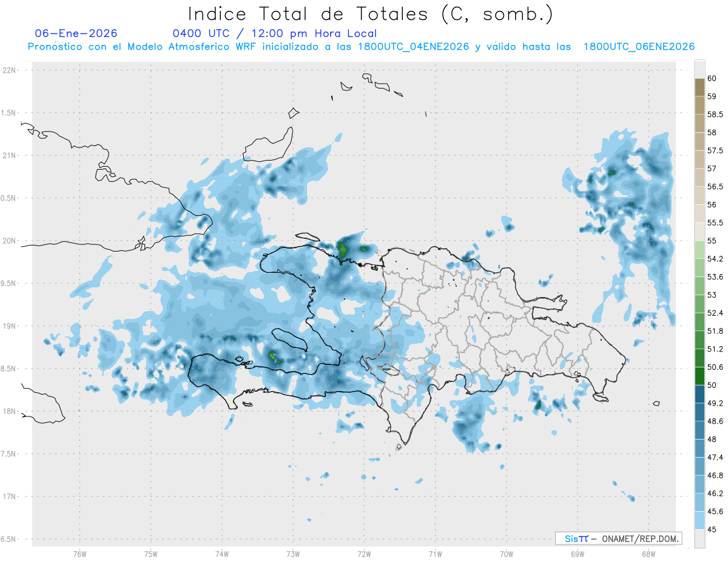Click the colorbar value '60'

tap(712, 78)
